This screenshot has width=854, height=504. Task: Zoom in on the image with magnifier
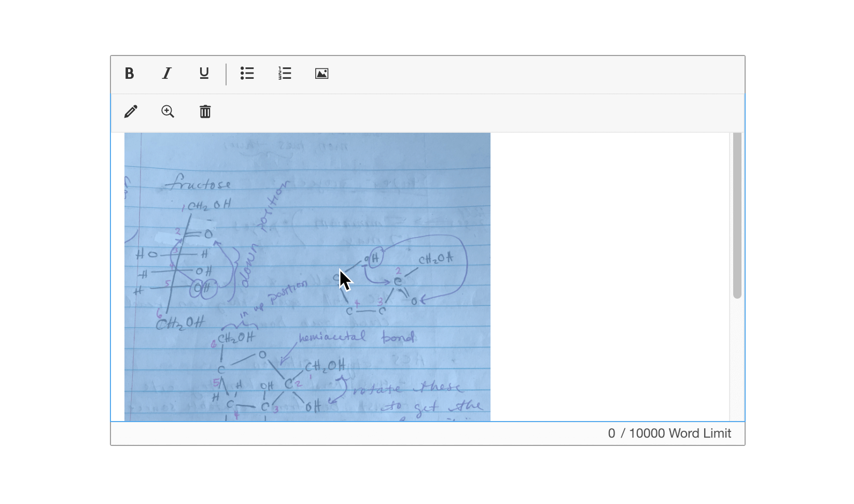(x=167, y=111)
